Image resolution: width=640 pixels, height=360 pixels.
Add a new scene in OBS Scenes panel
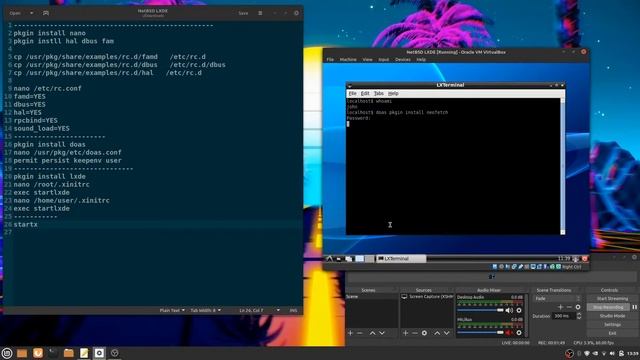(x=350, y=333)
